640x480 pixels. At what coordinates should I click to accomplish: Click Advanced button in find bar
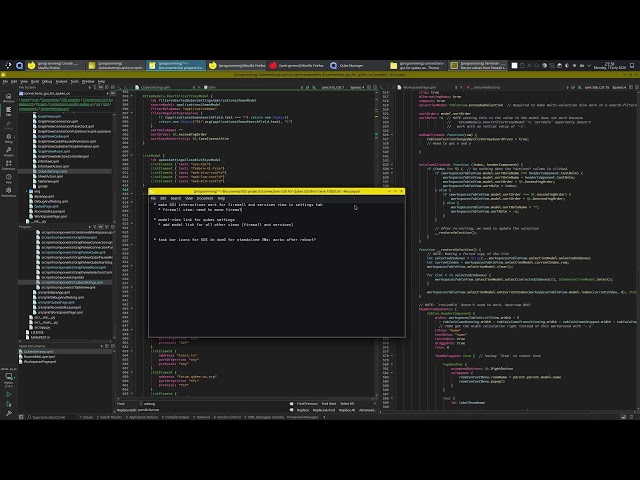367,410
